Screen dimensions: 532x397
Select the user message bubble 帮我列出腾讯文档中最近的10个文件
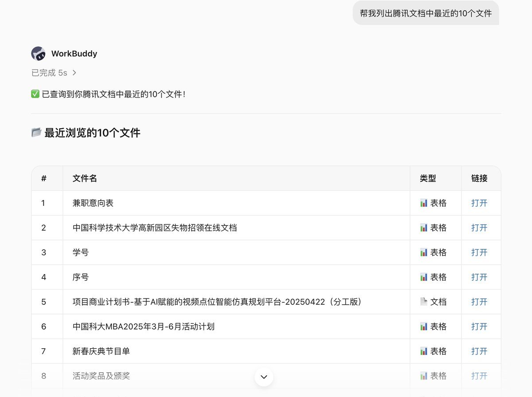[x=426, y=13]
